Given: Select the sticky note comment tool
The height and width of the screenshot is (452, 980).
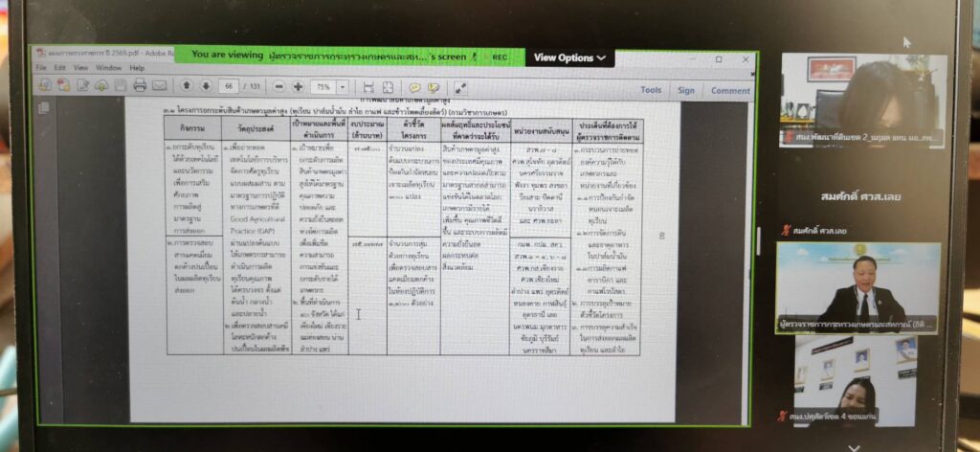Looking at the screenshot, I should point(414,87).
